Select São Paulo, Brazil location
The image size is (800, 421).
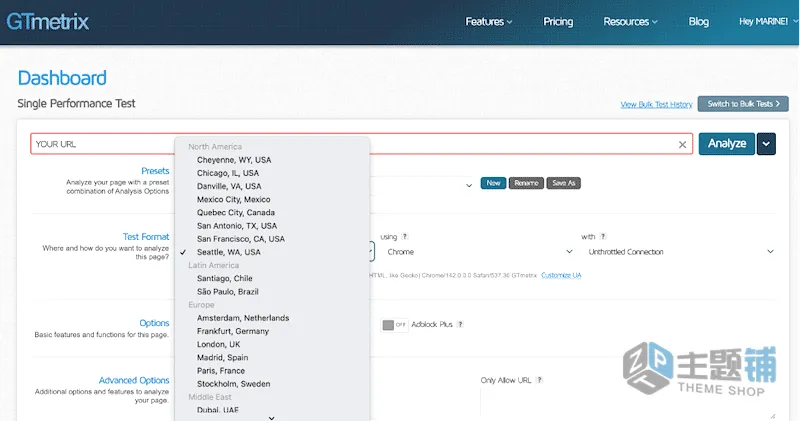coord(228,292)
